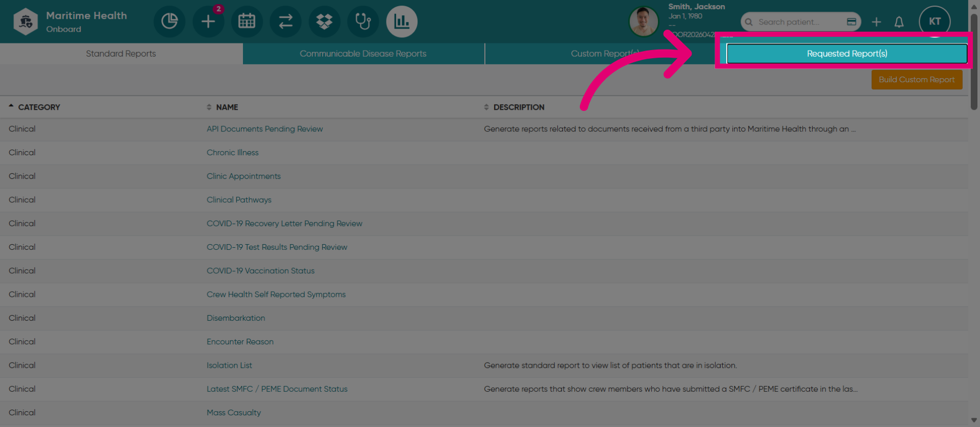
Task: Click the Isolation List description text
Action: [x=610, y=366]
